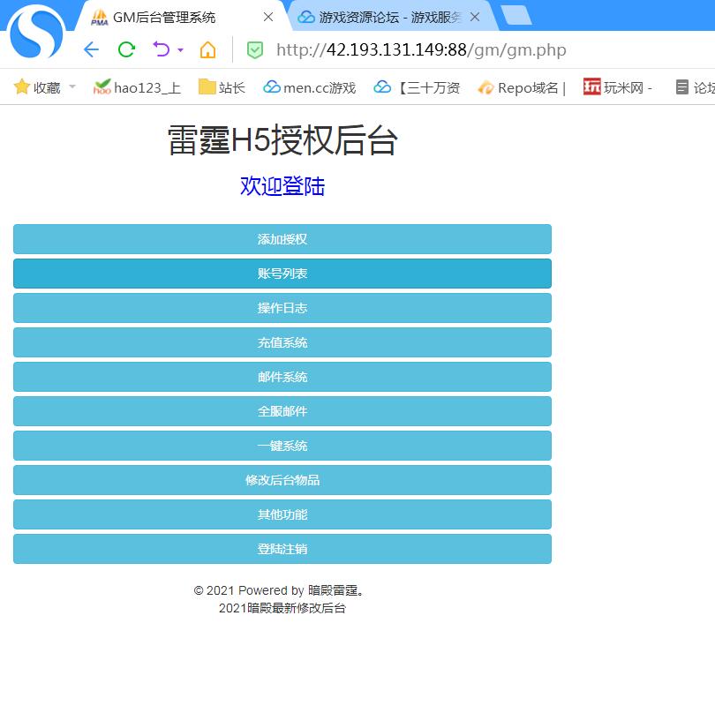Expand the undo history dropdown arrow
This screenshot has height=728, width=715.
coord(180,50)
